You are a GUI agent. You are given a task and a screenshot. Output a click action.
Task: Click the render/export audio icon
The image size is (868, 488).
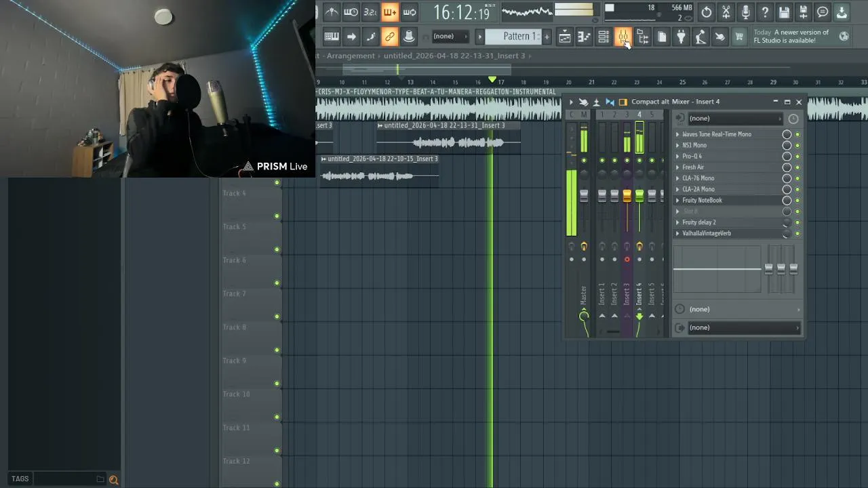(803, 12)
